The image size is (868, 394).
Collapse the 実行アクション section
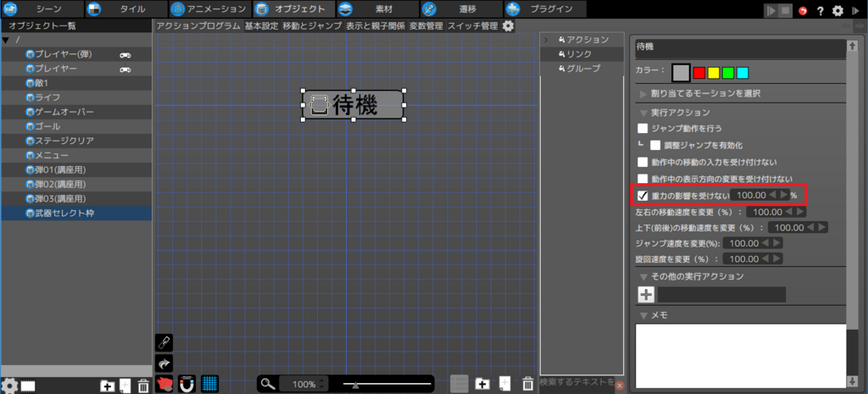coord(643,113)
